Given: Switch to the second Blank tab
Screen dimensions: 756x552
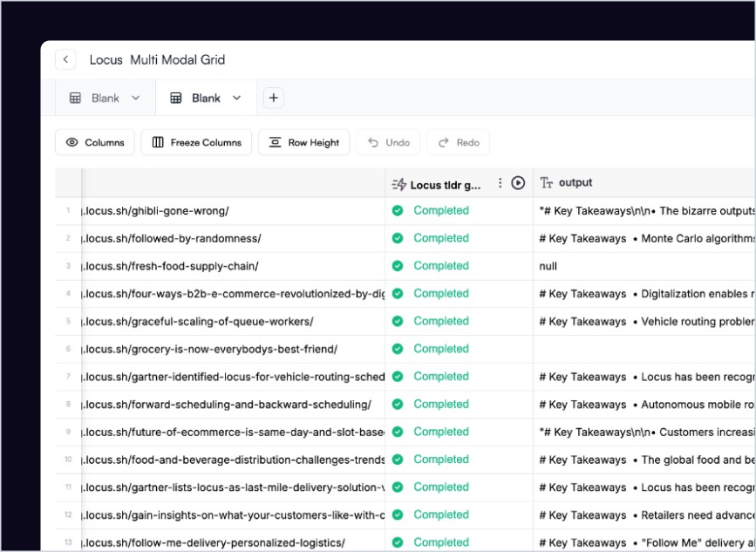Looking at the screenshot, I should 206,98.
